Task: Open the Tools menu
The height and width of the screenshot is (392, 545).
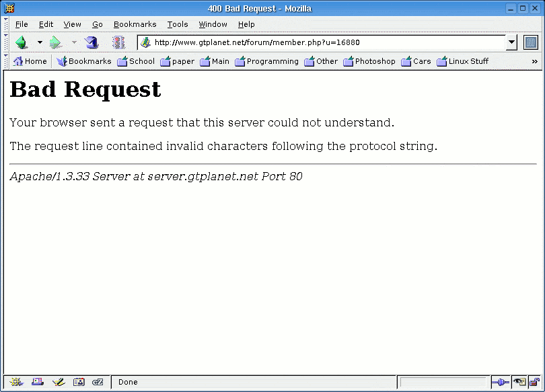Action: 178,24
